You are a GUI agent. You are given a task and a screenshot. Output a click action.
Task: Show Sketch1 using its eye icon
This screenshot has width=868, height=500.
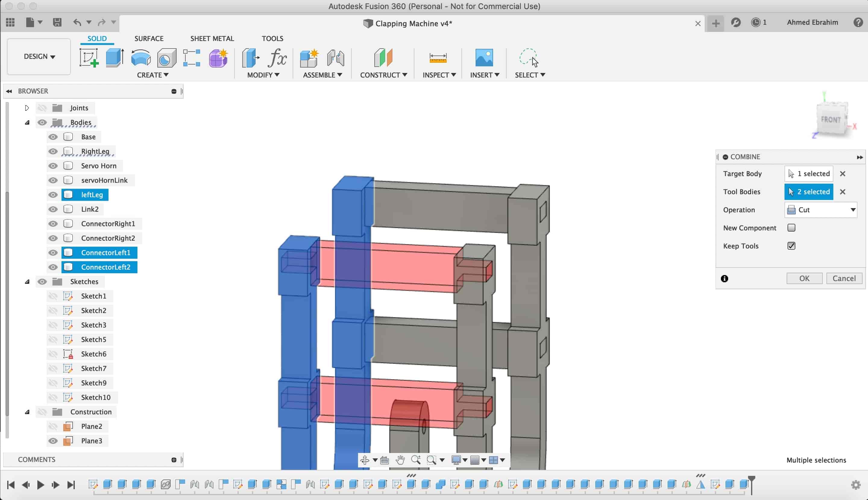pyautogui.click(x=53, y=296)
